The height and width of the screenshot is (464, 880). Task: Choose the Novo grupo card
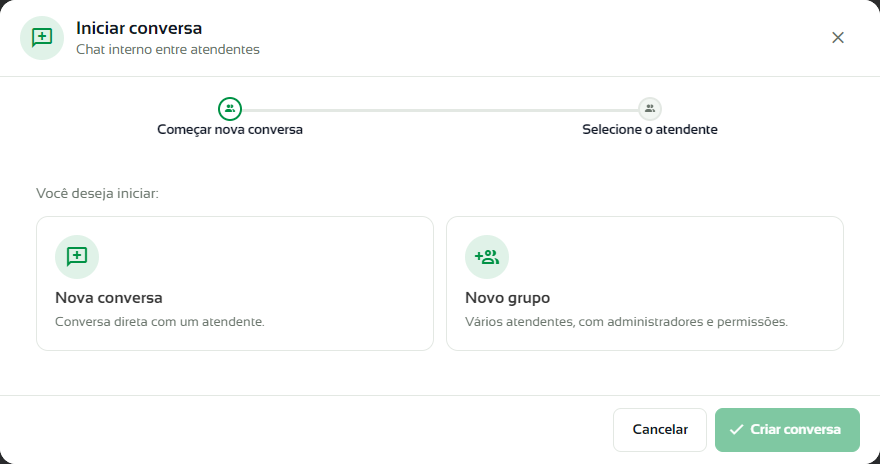point(645,283)
